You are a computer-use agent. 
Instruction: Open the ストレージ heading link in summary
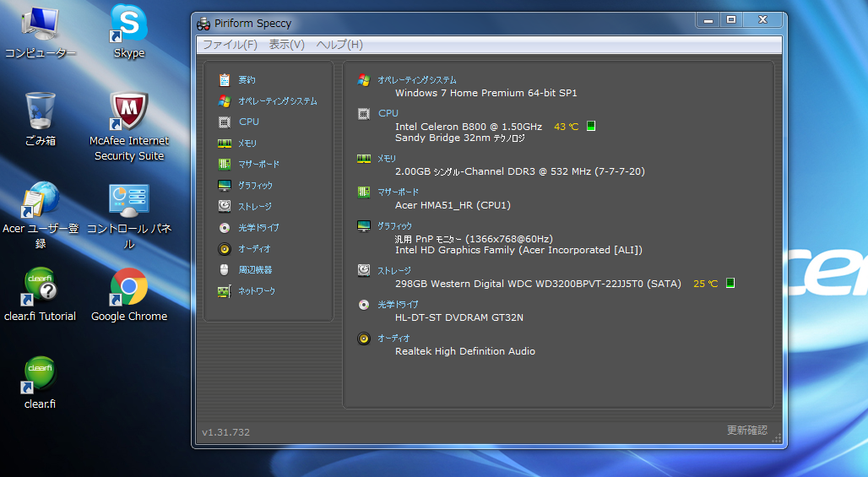394,271
